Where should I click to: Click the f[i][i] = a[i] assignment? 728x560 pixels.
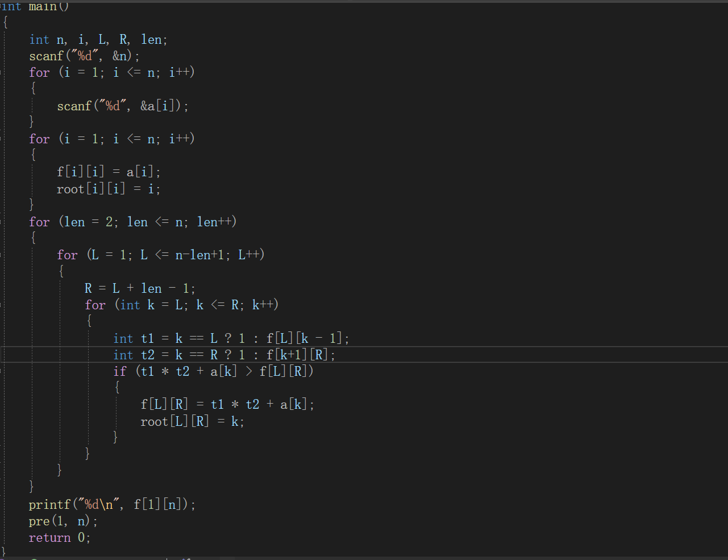point(108,172)
